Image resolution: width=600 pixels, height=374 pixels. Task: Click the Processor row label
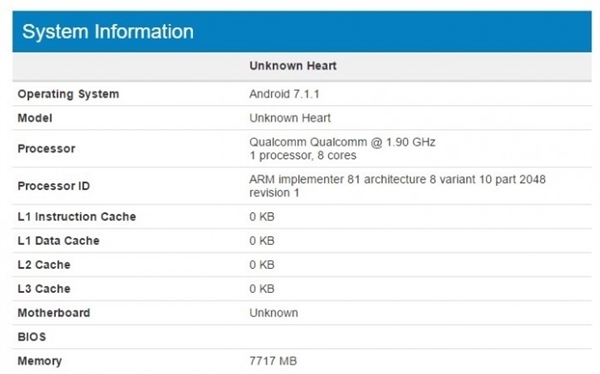(46, 149)
